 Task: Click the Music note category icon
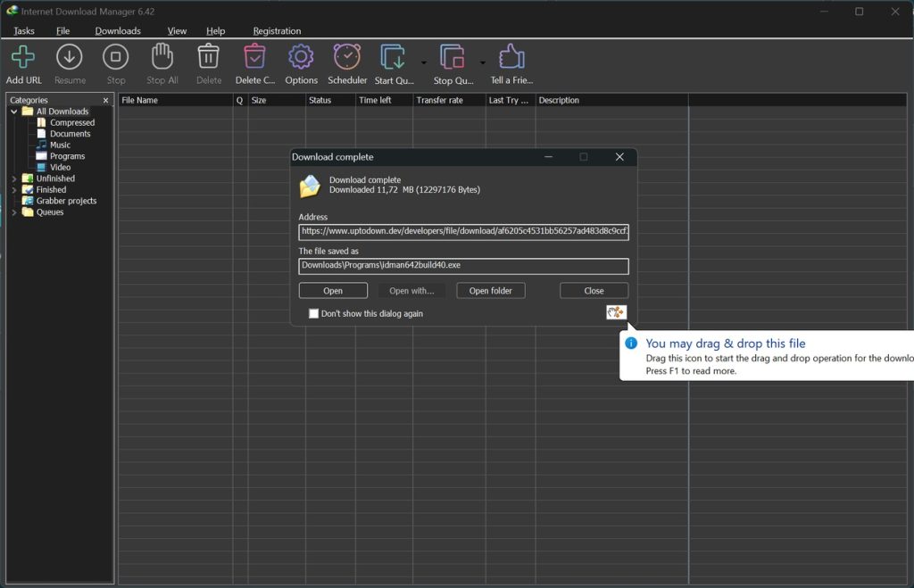click(41, 145)
